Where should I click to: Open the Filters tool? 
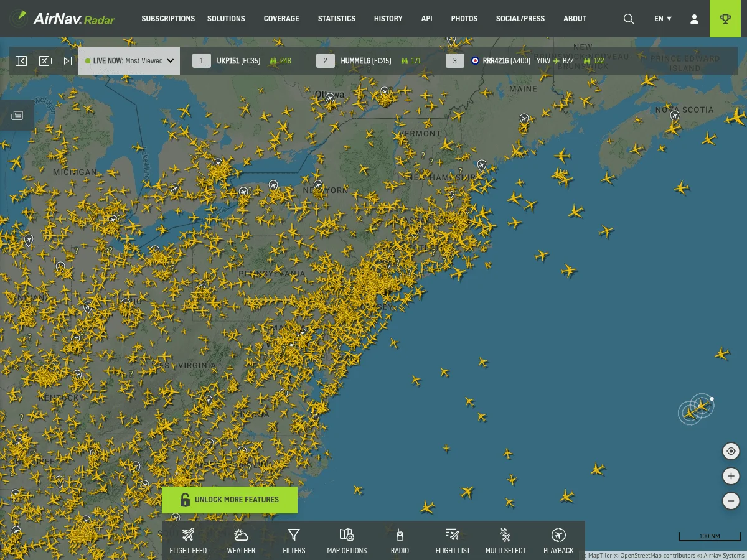294,541
